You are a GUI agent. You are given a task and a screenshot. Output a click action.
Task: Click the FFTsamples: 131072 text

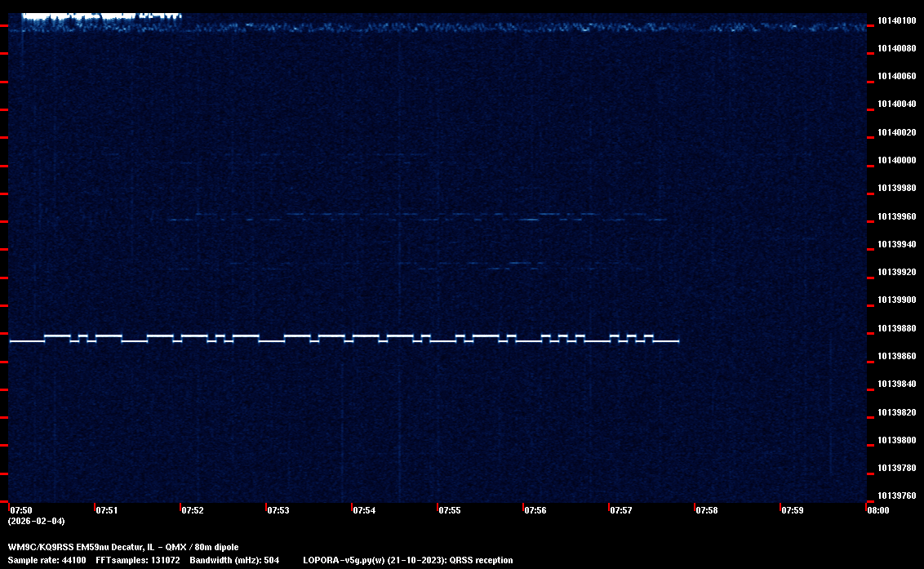coord(137,560)
